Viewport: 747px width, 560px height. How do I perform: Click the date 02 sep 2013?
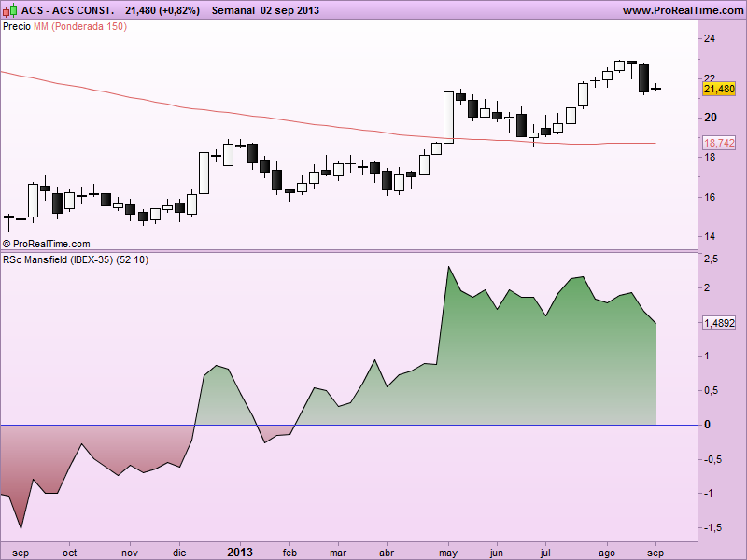pyautogui.click(x=289, y=10)
